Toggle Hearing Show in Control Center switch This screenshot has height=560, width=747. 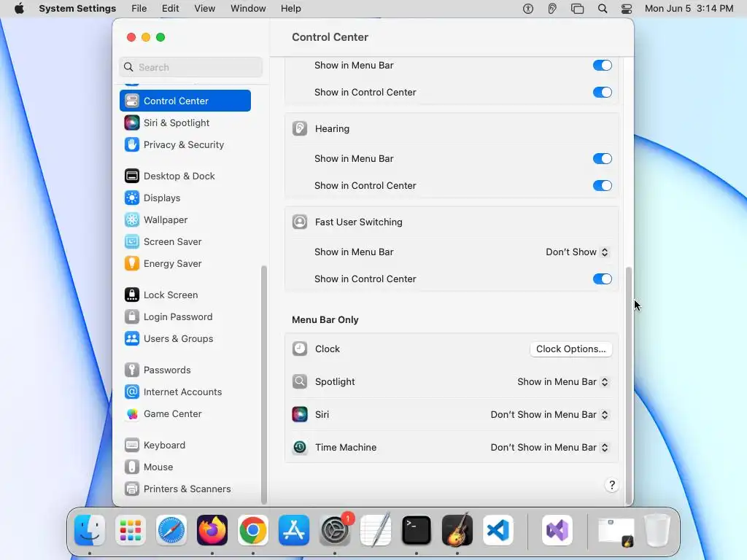pyautogui.click(x=602, y=186)
